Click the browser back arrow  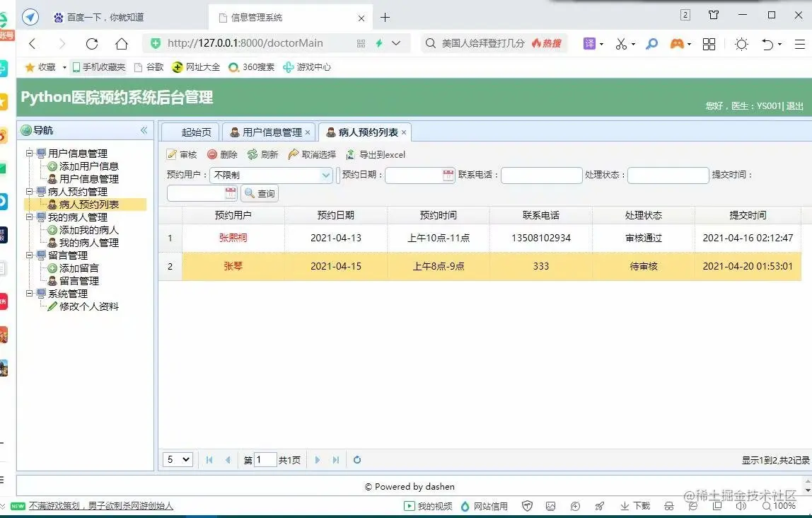(x=33, y=44)
